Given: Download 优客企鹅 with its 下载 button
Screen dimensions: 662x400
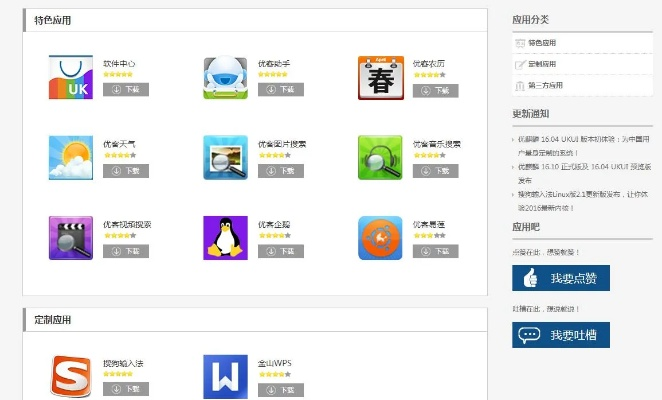Looking at the screenshot, I should click(281, 251).
